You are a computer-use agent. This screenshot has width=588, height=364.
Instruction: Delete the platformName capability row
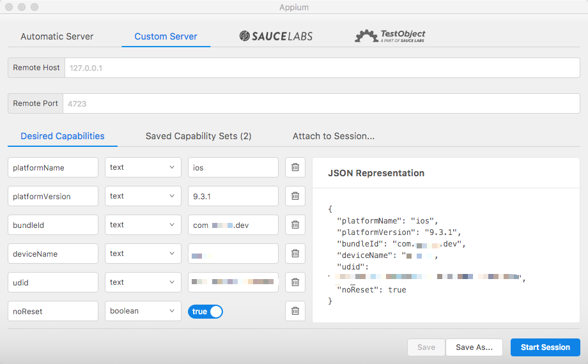click(x=295, y=167)
